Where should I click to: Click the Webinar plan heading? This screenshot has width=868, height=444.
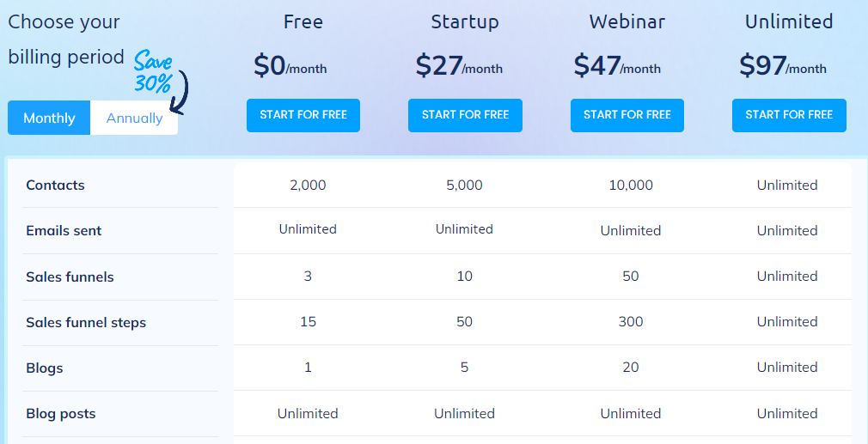[627, 21]
